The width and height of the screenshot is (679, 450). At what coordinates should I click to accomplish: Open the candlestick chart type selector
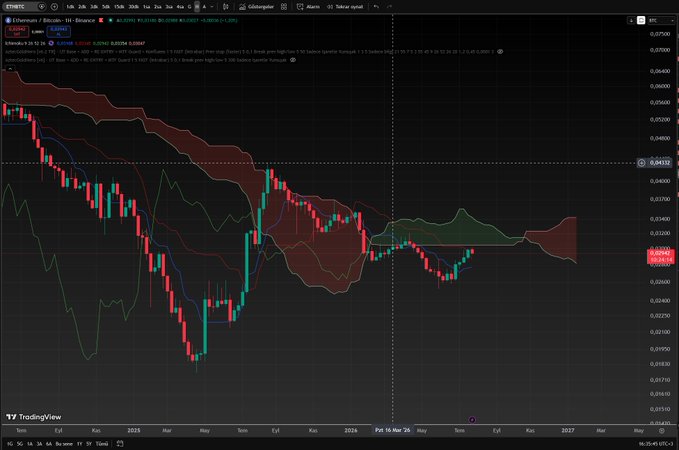pyautogui.click(x=226, y=7)
